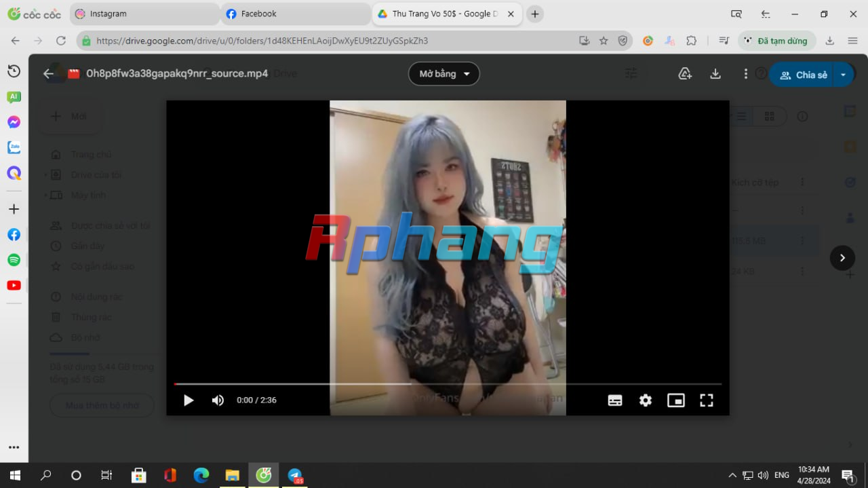Open the browser downloads icon

click(830, 41)
